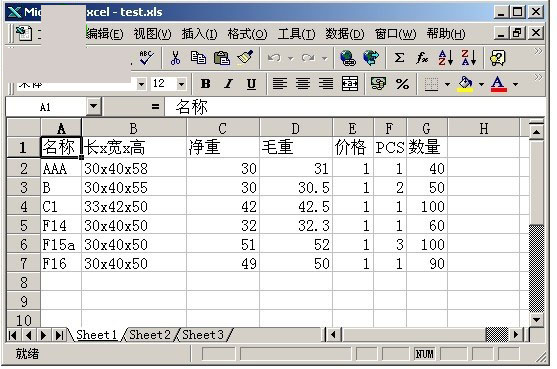Viewport: 557px width, 369px height.
Task: Select row 4 header
Action: [23, 206]
